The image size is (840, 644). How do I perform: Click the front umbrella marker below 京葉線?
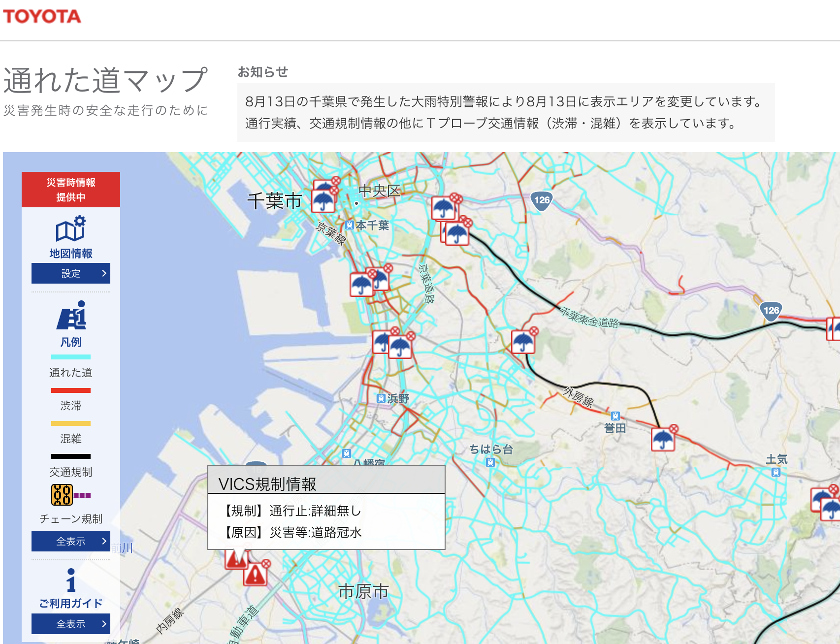[361, 284]
